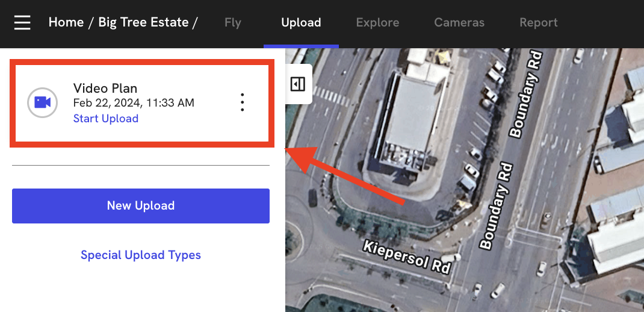Collapse the side panel with the panel icon
The height and width of the screenshot is (312, 644).
pyautogui.click(x=298, y=84)
